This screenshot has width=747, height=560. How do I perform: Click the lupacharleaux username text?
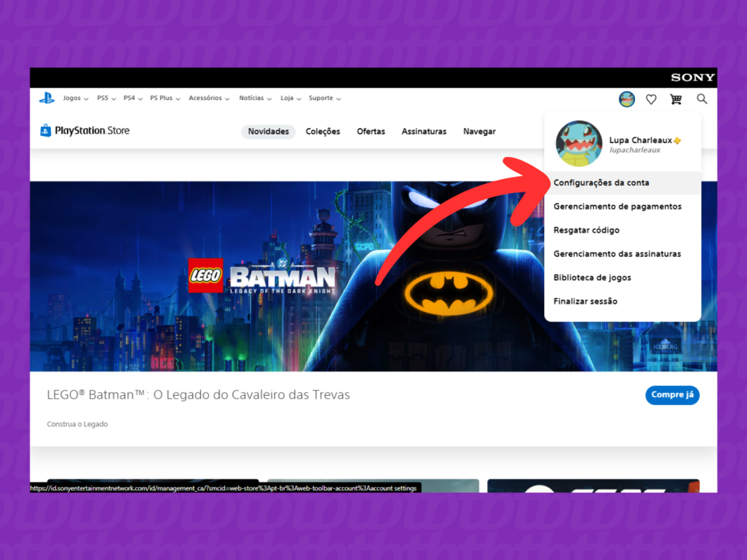pos(634,151)
